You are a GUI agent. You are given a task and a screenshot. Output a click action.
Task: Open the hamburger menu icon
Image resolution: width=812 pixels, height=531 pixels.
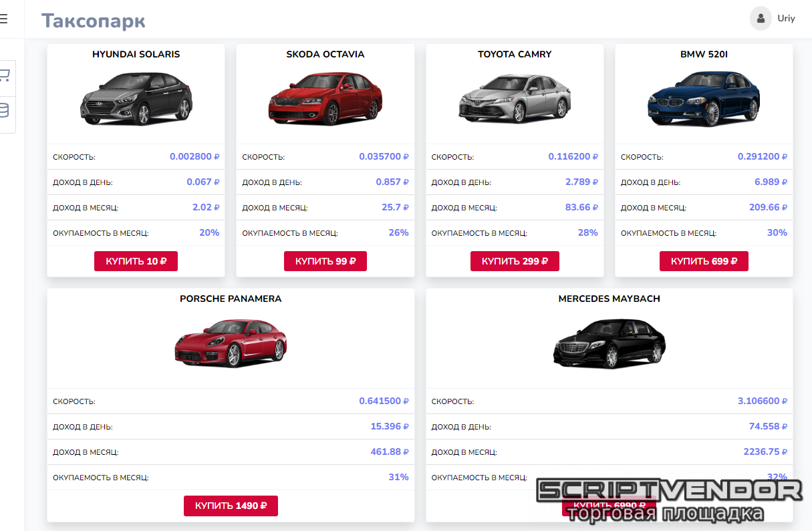[x=3, y=19]
